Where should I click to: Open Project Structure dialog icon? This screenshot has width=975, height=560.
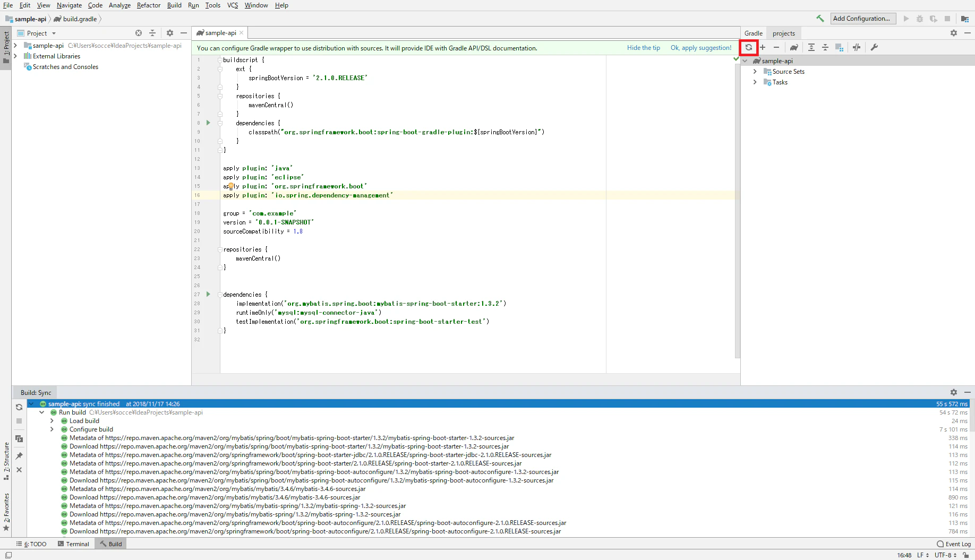[965, 19]
